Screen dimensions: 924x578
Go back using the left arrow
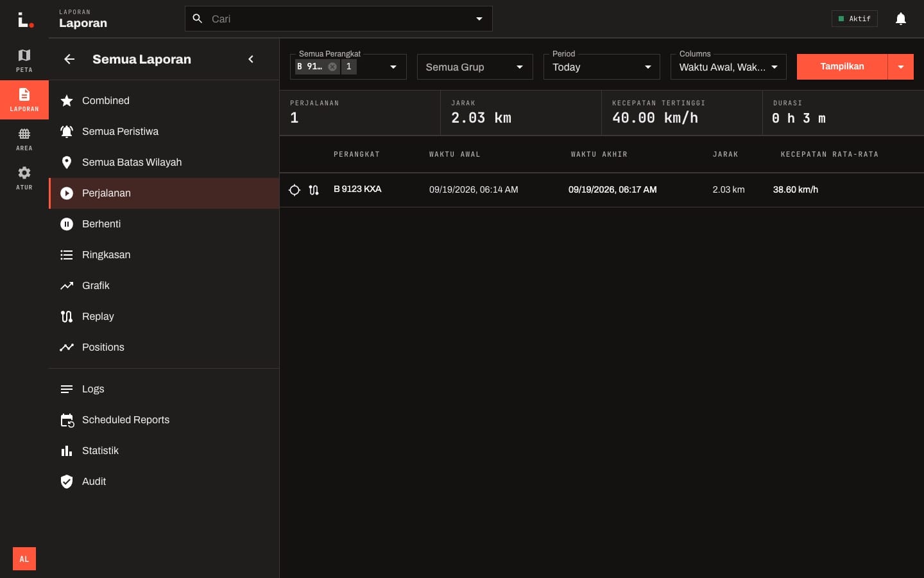coord(69,59)
